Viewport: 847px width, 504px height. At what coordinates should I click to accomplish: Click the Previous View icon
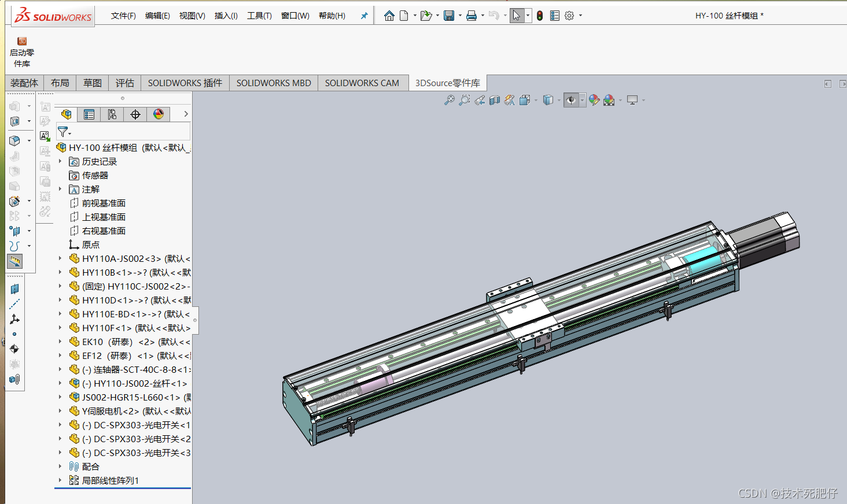point(480,100)
